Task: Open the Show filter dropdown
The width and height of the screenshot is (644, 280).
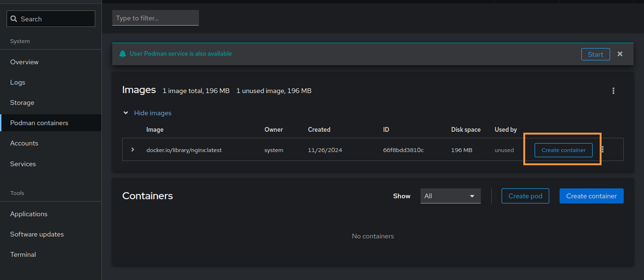Action: (450, 196)
